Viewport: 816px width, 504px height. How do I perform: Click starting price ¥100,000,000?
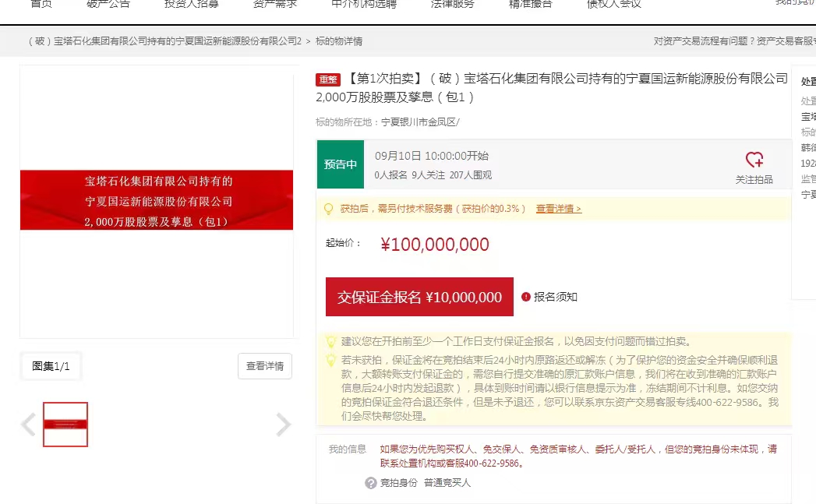coord(435,245)
